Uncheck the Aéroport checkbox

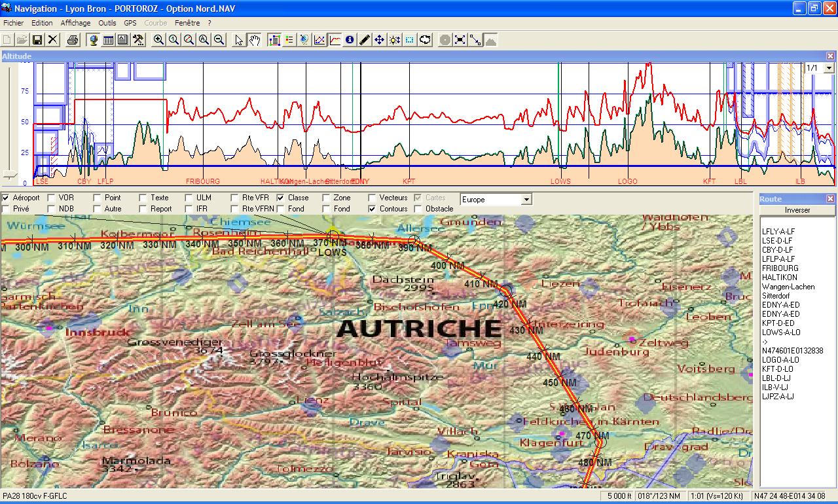6,198
